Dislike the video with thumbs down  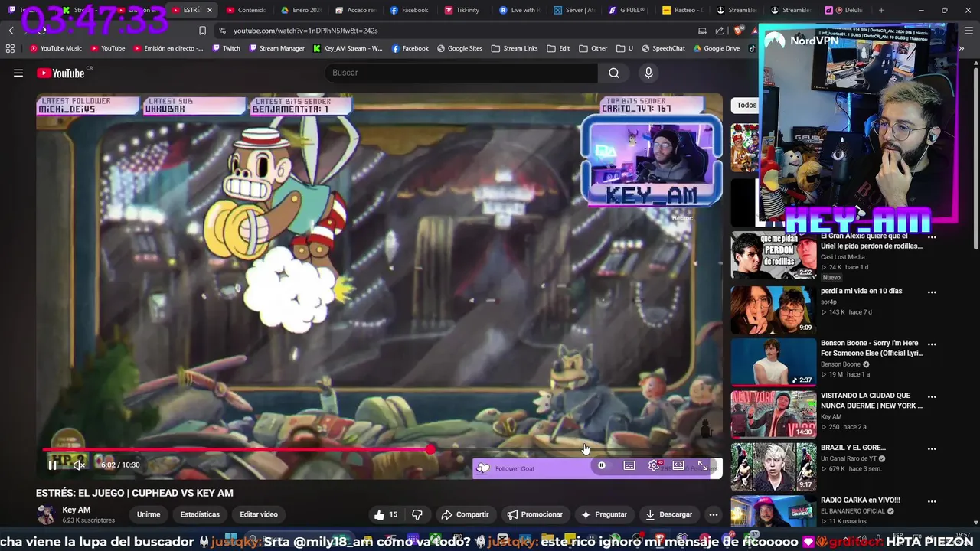coord(417,514)
